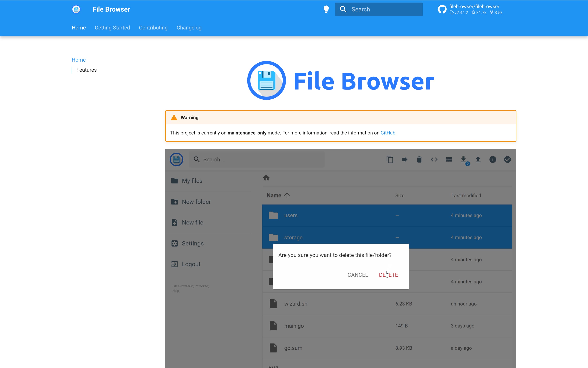Open the Download icon showing badge 2
The image size is (588, 368).
(x=464, y=159)
